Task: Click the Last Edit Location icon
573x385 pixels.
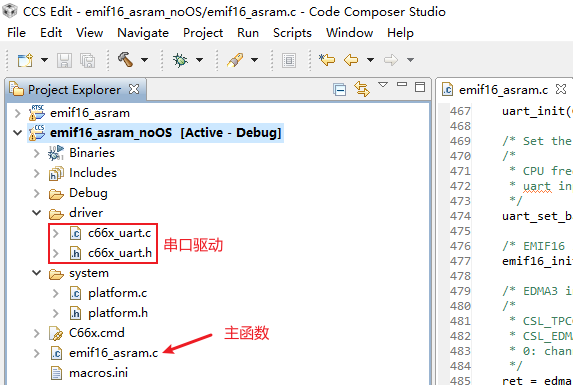Action: pyautogui.click(x=327, y=60)
